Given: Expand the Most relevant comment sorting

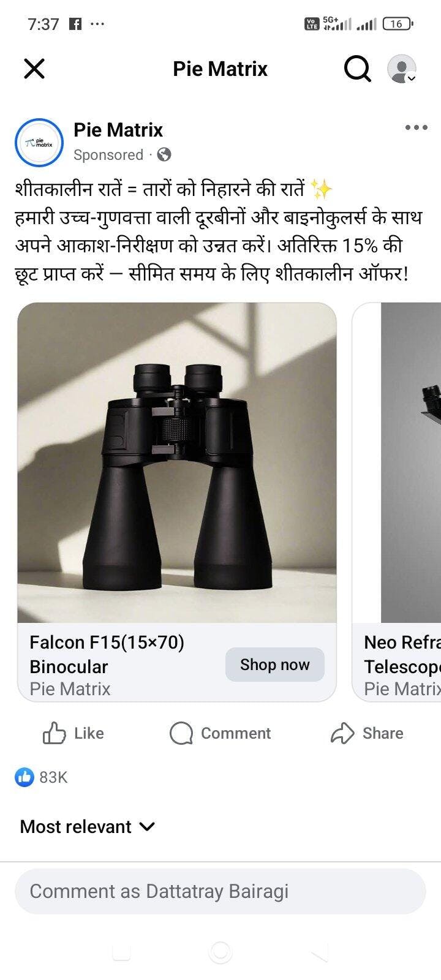Looking at the screenshot, I should 88,827.
